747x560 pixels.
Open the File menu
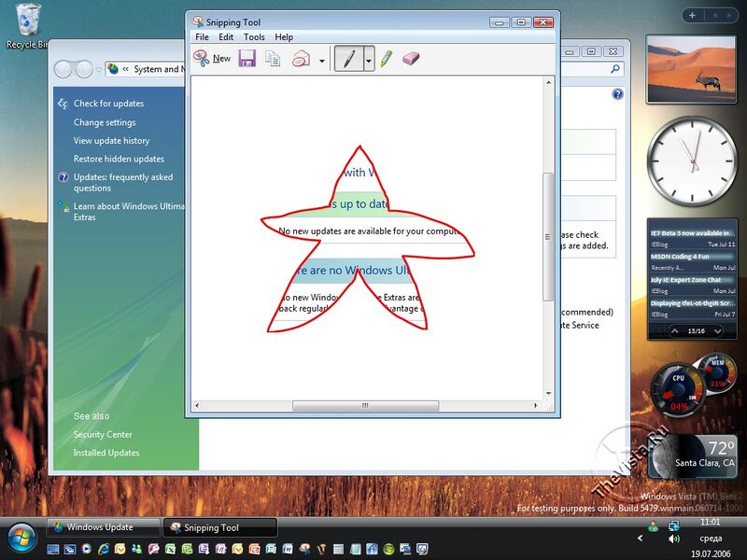(202, 37)
